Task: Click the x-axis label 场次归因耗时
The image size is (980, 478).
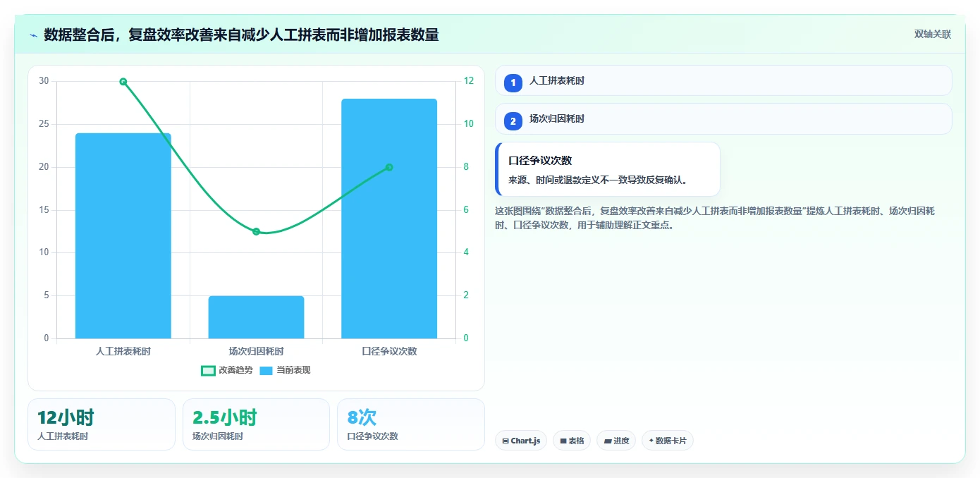Action: (256, 350)
